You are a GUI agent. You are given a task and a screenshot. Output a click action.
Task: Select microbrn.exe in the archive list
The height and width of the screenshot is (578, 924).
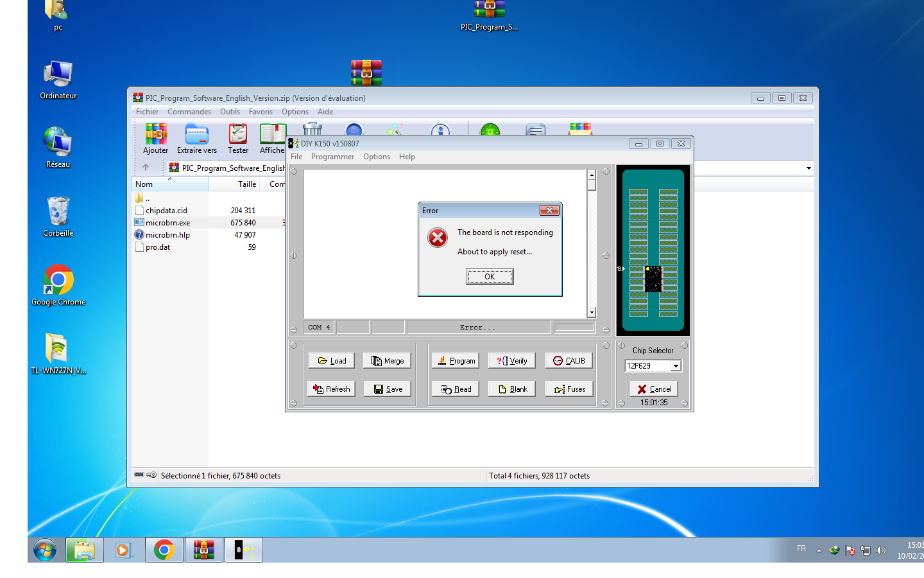coord(167,223)
